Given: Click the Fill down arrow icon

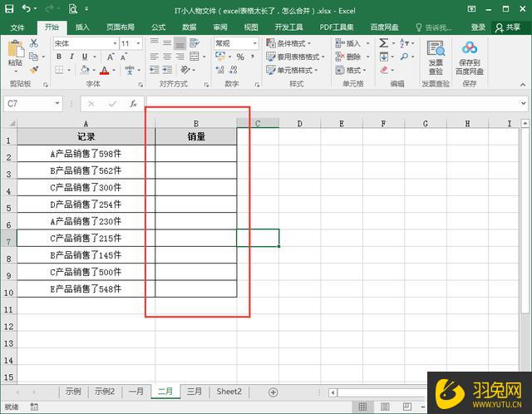Looking at the screenshot, I should coord(384,57).
